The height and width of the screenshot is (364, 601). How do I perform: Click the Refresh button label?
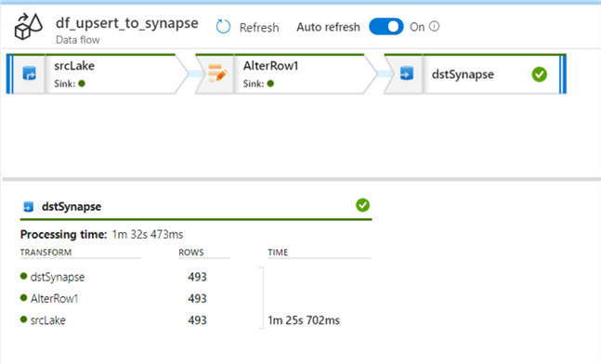point(259,28)
